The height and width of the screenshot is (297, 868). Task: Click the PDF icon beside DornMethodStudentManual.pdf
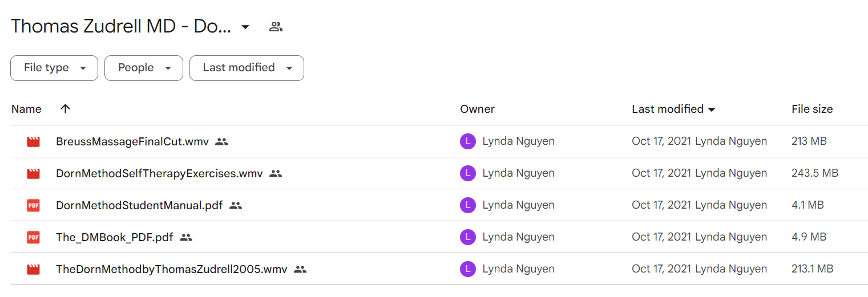pos(34,205)
